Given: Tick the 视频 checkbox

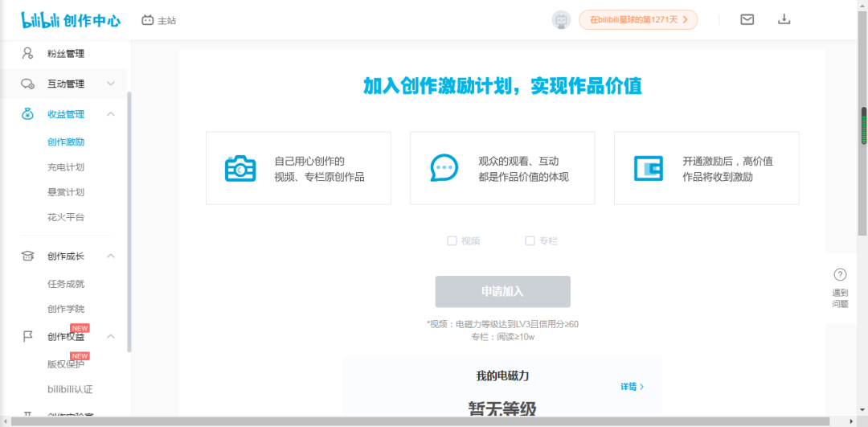Looking at the screenshot, I should coord(452,241).
